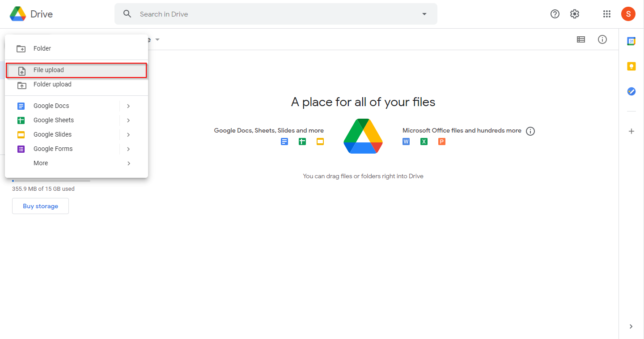Hide side panel chevron arrow
The image size is (644, 339).
coord(631,326)
